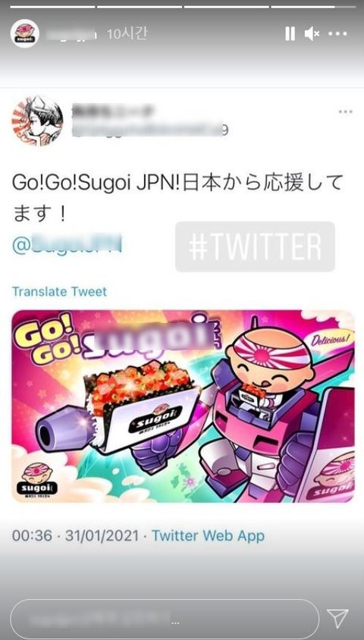Open the story options ellipsis menu
The image size is (364, 640).
(338, 34)
